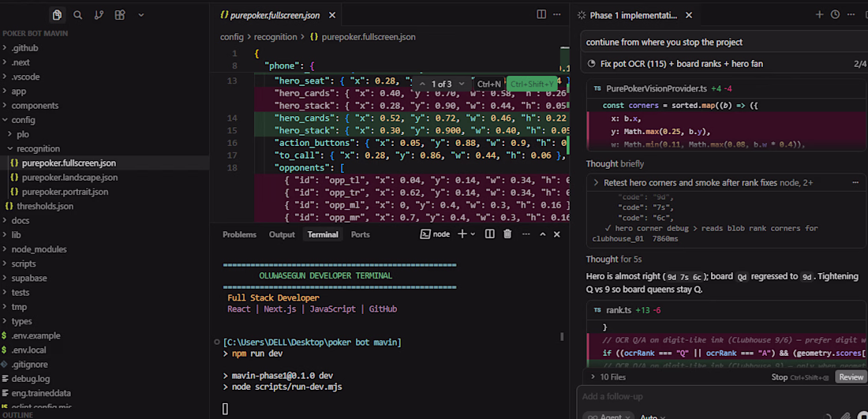Open editor More Actions ellipsis menu
868x419 pixels.
pos(557,14)
